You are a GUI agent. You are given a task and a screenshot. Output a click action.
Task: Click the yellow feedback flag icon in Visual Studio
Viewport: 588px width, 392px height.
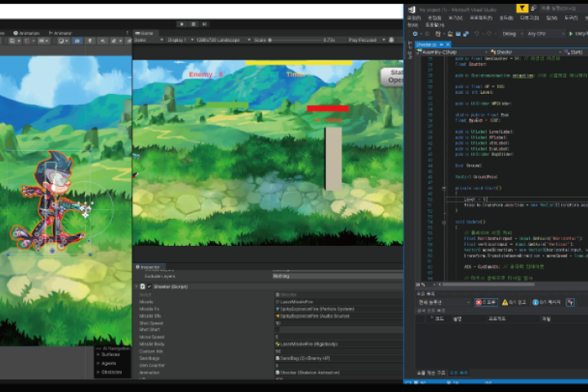pyautogui.click(x=522, y=8)
